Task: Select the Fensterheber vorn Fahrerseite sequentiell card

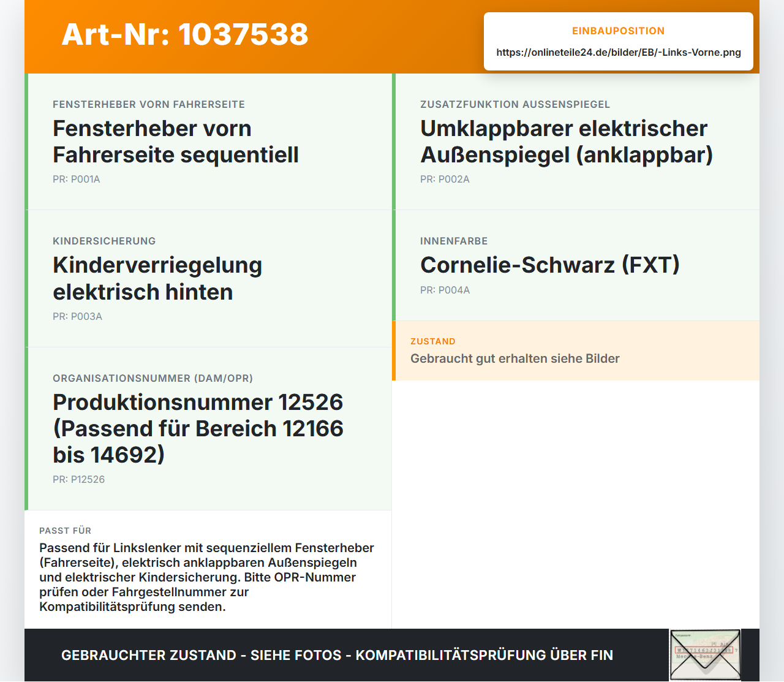Action: coord(208,142)
